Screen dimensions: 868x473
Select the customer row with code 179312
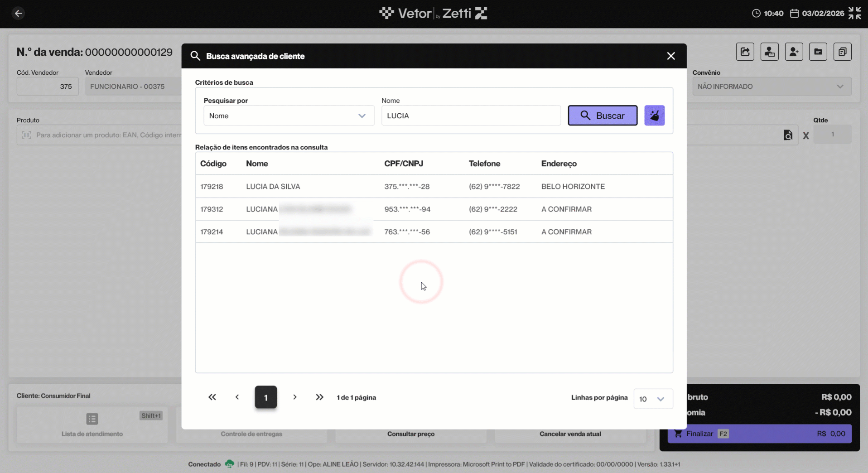tap(434, 209)
